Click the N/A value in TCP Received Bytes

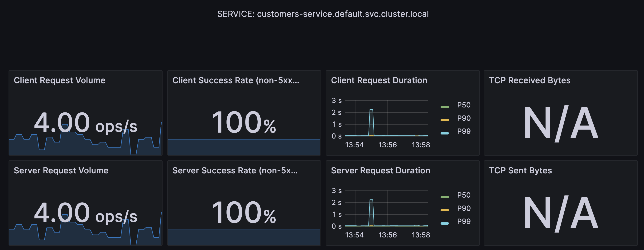(561, 123)
